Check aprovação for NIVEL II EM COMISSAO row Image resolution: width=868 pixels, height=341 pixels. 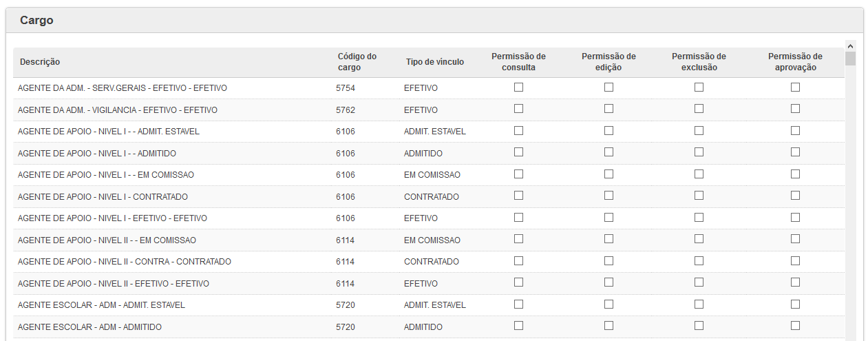pyautogui.click(x=795, y=238)
